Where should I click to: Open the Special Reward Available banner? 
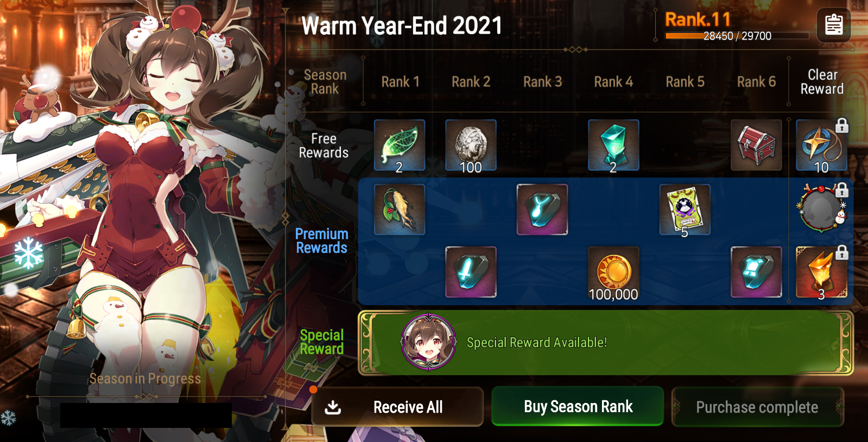click(605, 343)
